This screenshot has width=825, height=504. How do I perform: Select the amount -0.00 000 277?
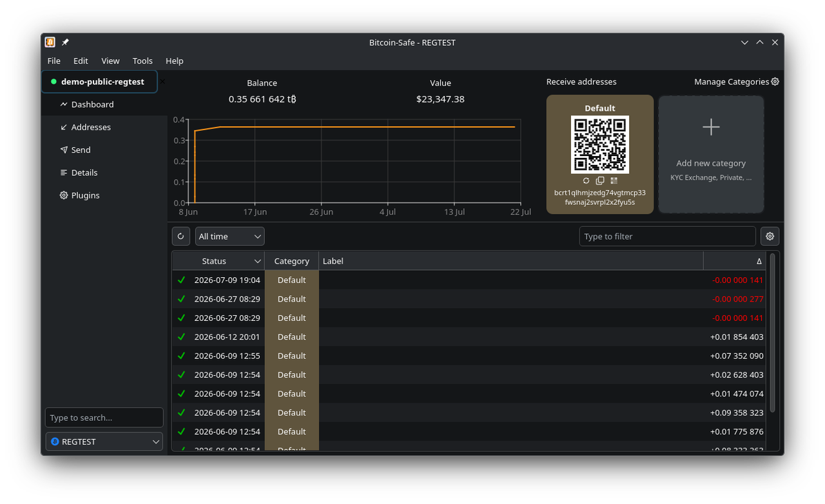[x=738, y=299]
